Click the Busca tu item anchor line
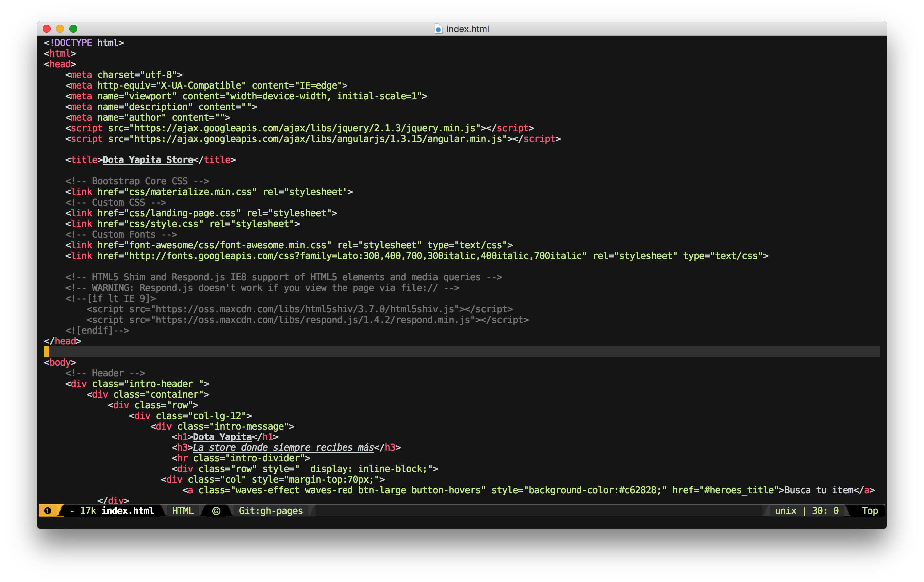This screenshot has width=924, height=582. coord(529,490)
